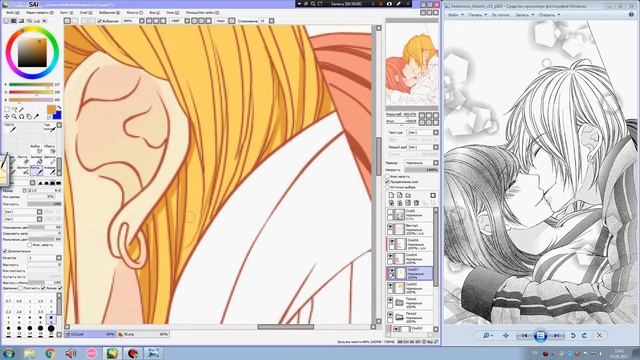The image size is (640, 360).
Task: Select the lasso selection tool
Action: (15, 110)
